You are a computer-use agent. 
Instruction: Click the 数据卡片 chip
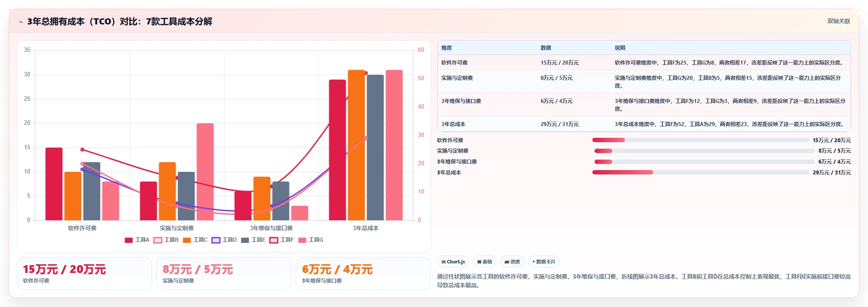click(544, 262)
